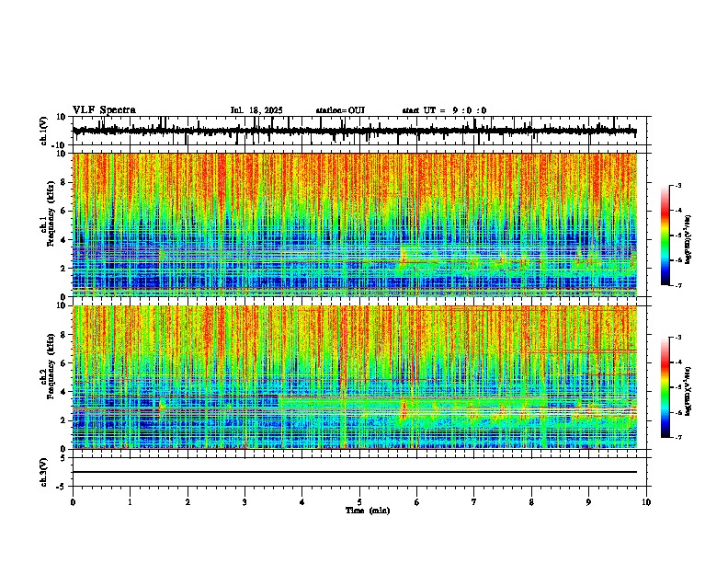Screen dimensions: 728x563
Task: Select the date text "Jul 18, 2025"
Action: click(256, 110)
